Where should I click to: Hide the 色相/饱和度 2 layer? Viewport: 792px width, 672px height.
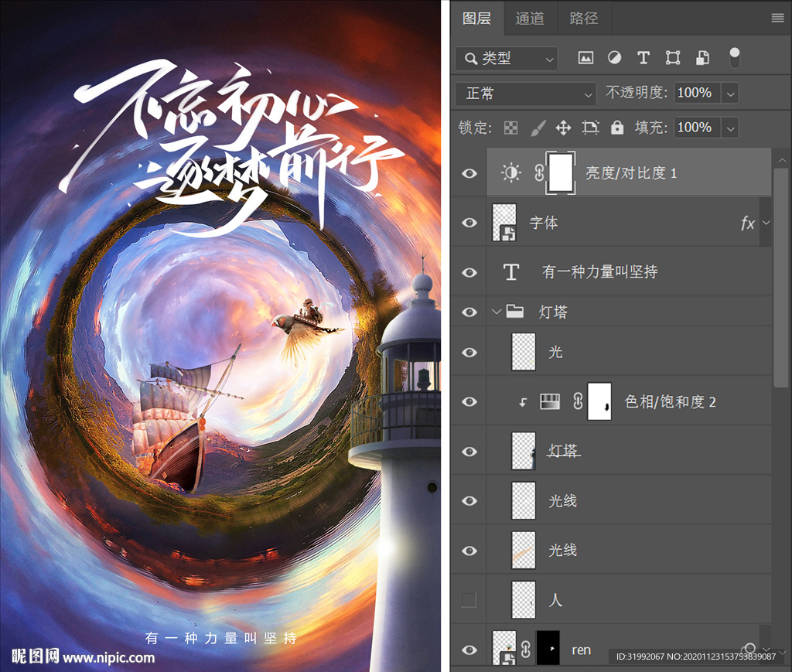pyautogui.click(x=469, y=402)
